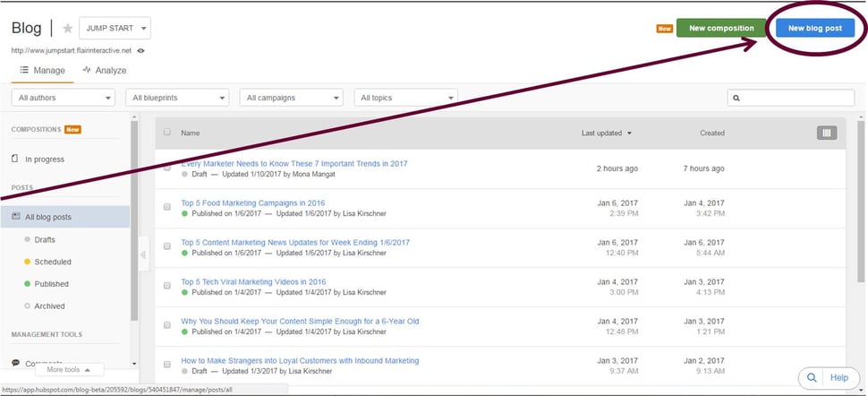
Task: Filter posts by yellow Scheduled status
Action: [53, 262]
